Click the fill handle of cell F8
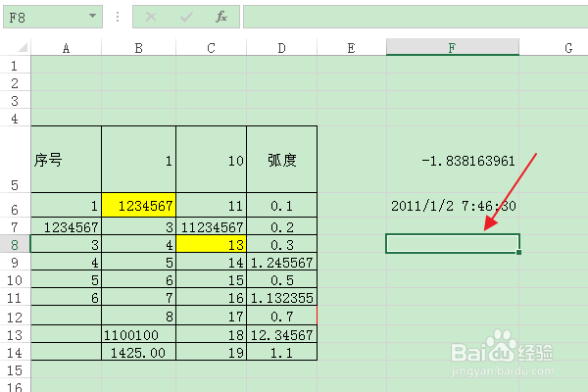 519,253
